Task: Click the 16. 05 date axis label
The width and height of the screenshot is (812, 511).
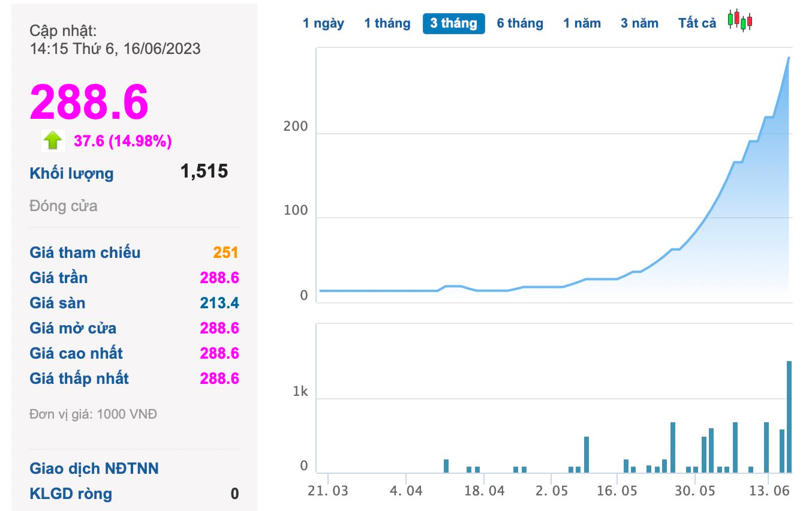Action: point(616,490)
